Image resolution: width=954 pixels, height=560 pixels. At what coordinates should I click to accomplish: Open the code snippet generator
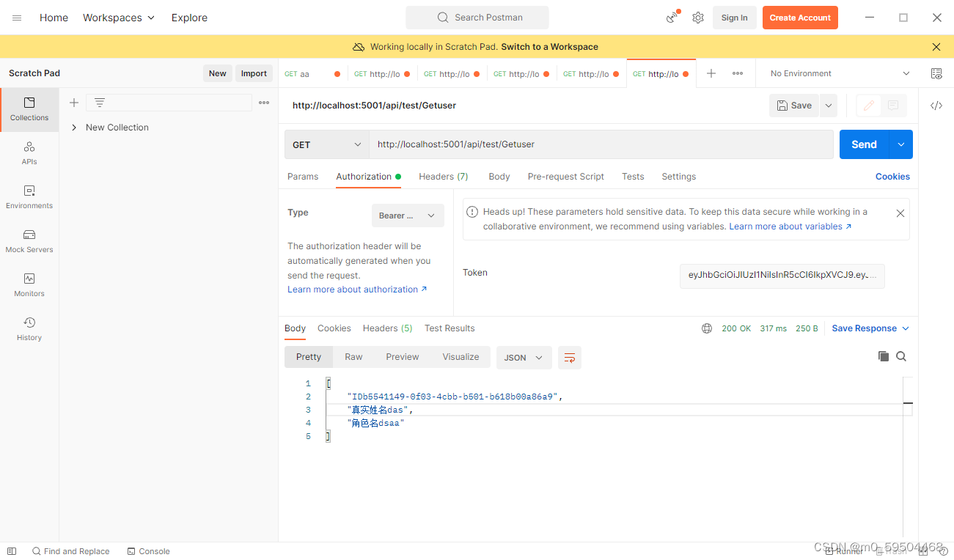tap(936, 105)
